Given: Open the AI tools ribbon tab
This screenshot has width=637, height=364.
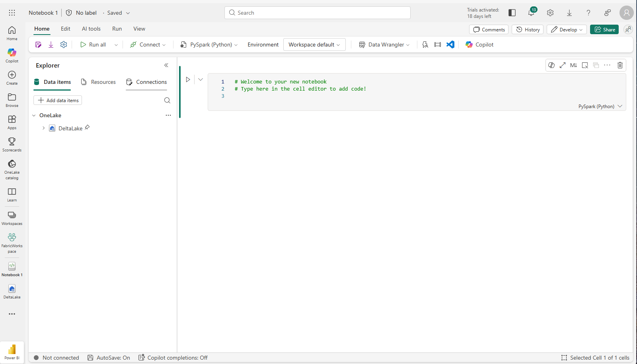Looking at the screenshot, I should 91,29.
